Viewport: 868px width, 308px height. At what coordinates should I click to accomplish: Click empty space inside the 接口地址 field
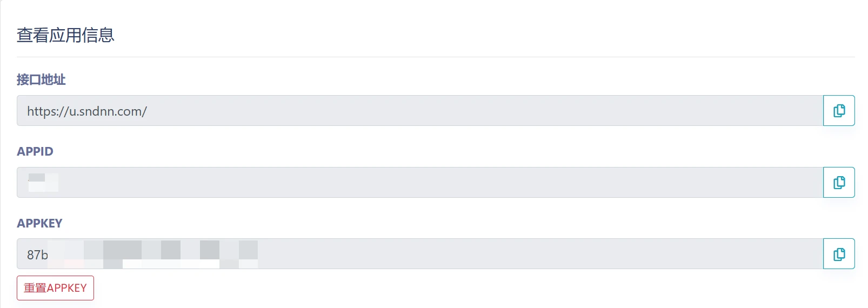(486, 111)
